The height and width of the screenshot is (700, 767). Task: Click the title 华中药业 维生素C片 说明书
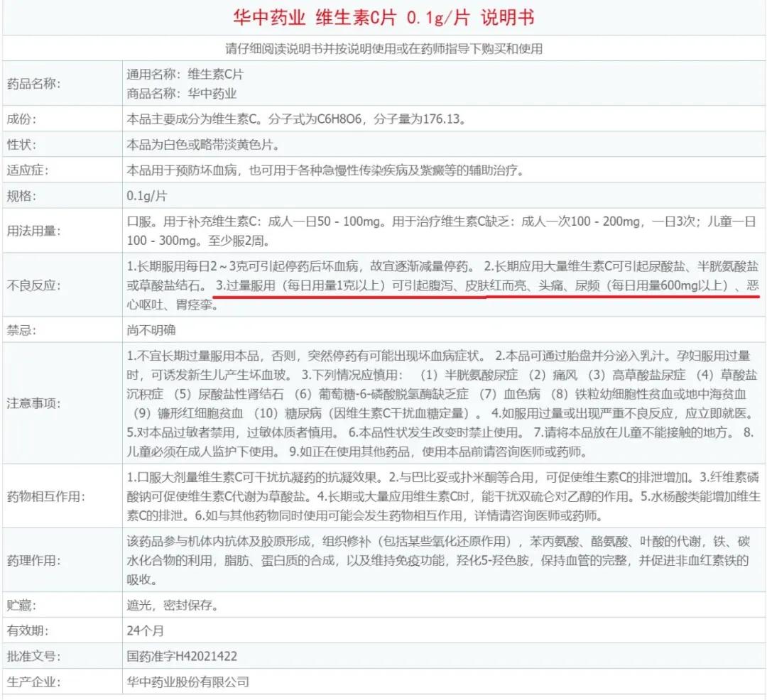pos(382,17)
